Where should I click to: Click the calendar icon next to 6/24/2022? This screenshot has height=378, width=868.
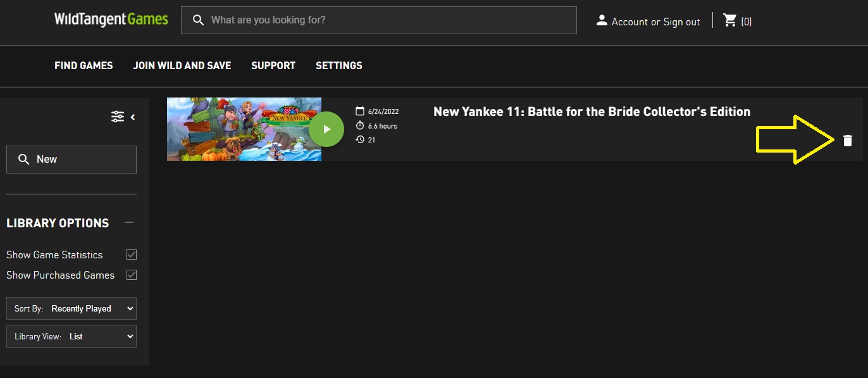pyautogui.click(x=360, y=111)
